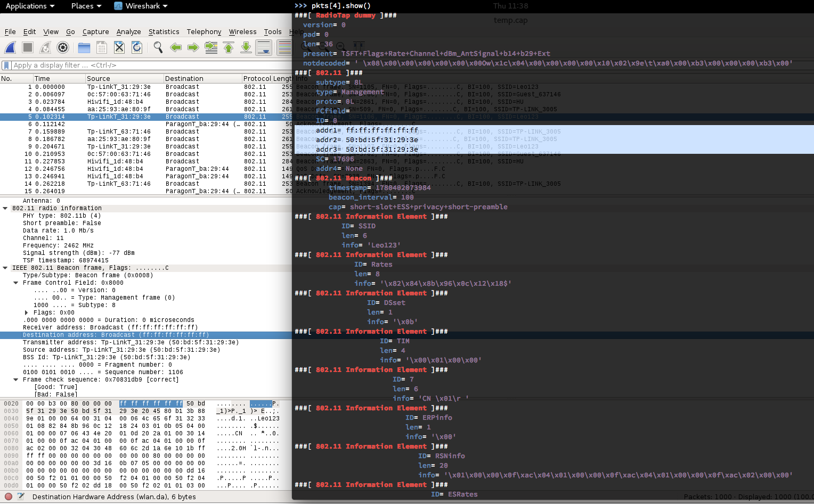Open the Applications system menu
Screen dimensions: 814x504
(x=30, y=6)
